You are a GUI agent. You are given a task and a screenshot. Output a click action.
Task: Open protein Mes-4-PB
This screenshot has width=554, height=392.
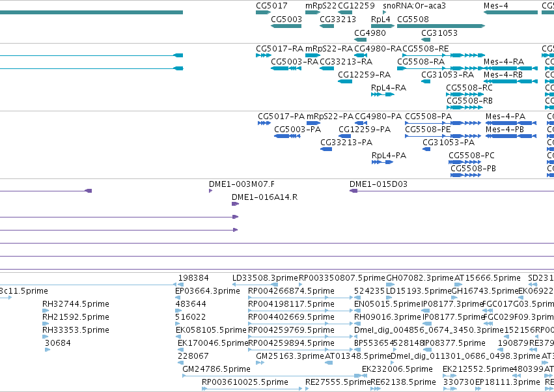[505, 130]
